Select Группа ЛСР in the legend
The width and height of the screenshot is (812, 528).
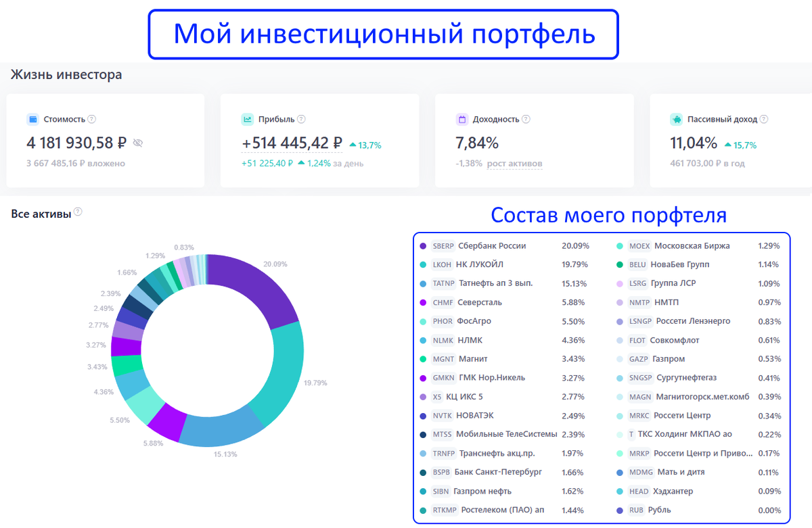[x=700, y=284]
